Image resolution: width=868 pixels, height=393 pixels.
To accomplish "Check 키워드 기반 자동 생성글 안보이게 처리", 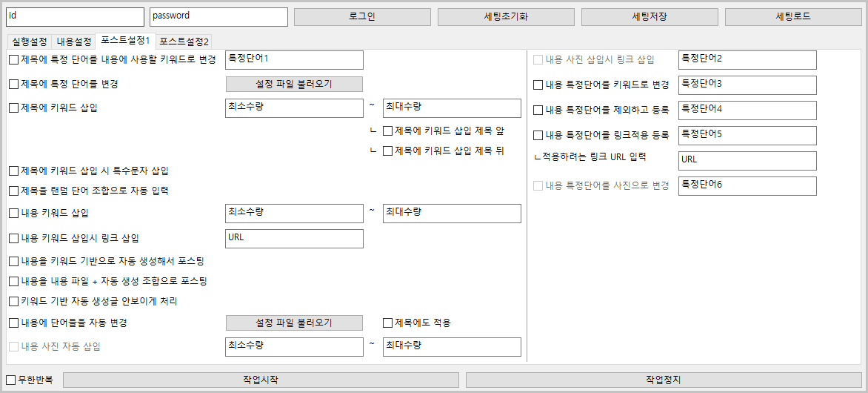I will click(14, 302).
